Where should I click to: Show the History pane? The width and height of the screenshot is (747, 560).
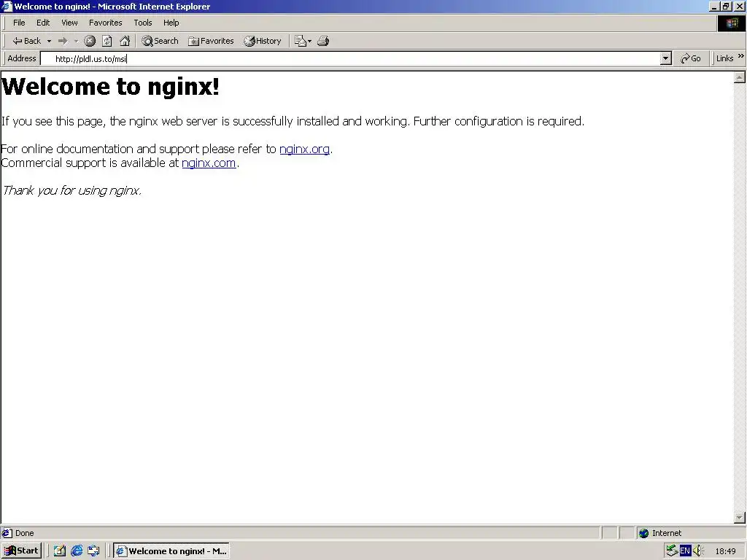pos(263,41)
